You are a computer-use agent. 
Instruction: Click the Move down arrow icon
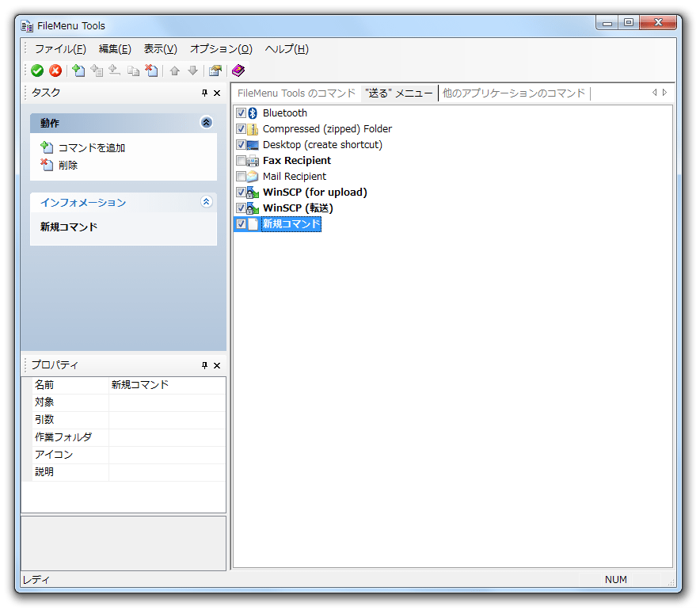pyautogui.click(x=193, y=71)
